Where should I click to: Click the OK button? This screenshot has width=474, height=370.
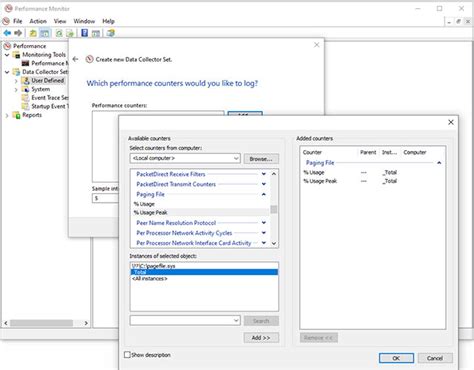[396, 358]
